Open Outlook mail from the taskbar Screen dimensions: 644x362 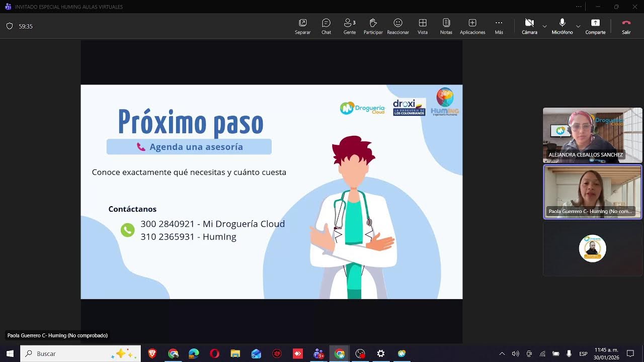[256, 353]
